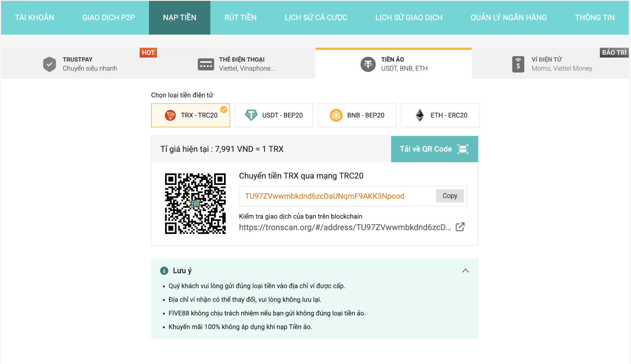
Task: Click the BẢO TRÌ maintenance badge
Action: pyautogui.click(x=614, y=53)
